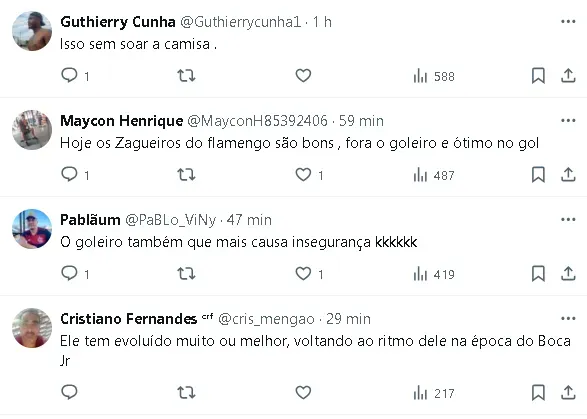Bookmark Guthierry Cunha's tweet
Screen dimensions: 587x419
click(538, 76)
